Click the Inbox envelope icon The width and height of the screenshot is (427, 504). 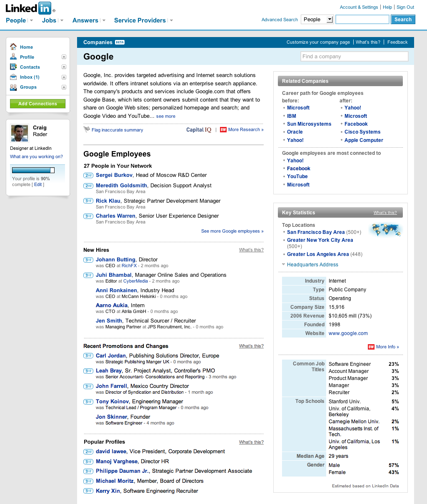click(x=13, y=77)
